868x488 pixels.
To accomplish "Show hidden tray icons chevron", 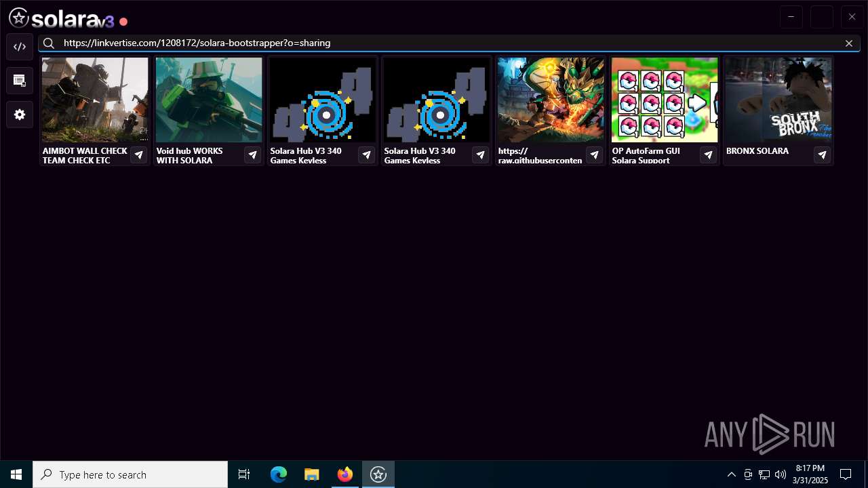I will 731,474.
